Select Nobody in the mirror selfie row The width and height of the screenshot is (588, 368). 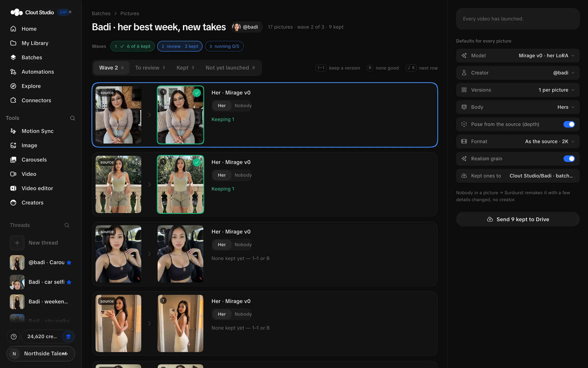coord(243,314)
